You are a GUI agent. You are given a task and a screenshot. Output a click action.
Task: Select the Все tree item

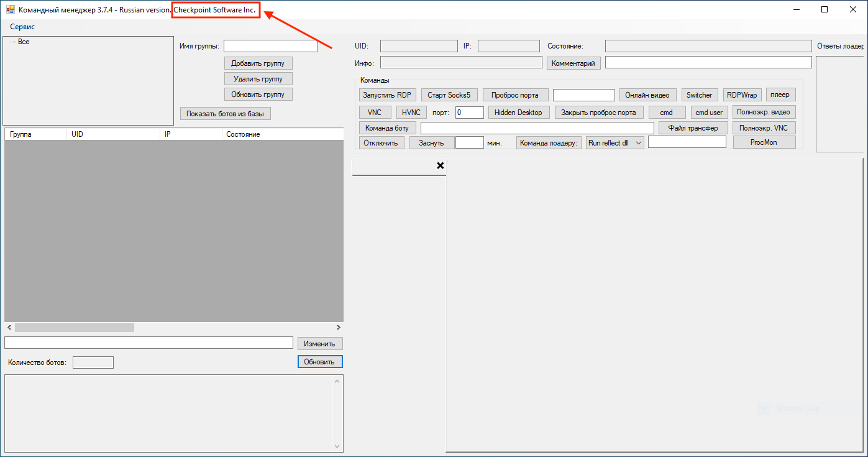[24, 42]
